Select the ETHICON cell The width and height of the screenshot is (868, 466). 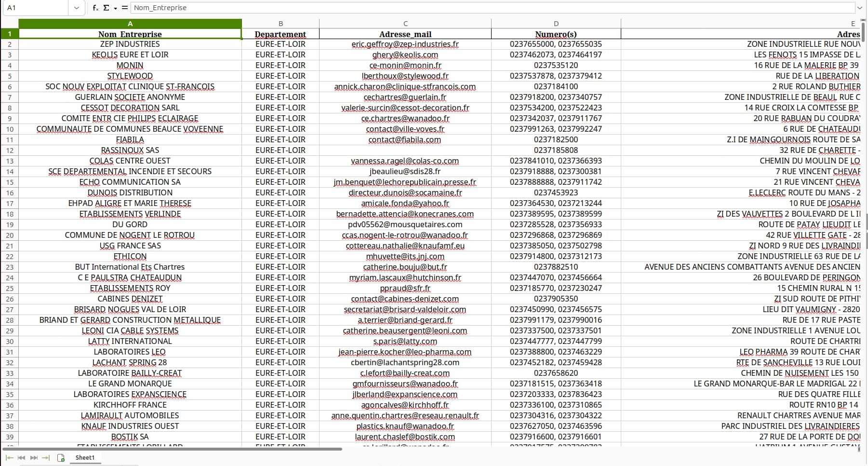[130, 257]
